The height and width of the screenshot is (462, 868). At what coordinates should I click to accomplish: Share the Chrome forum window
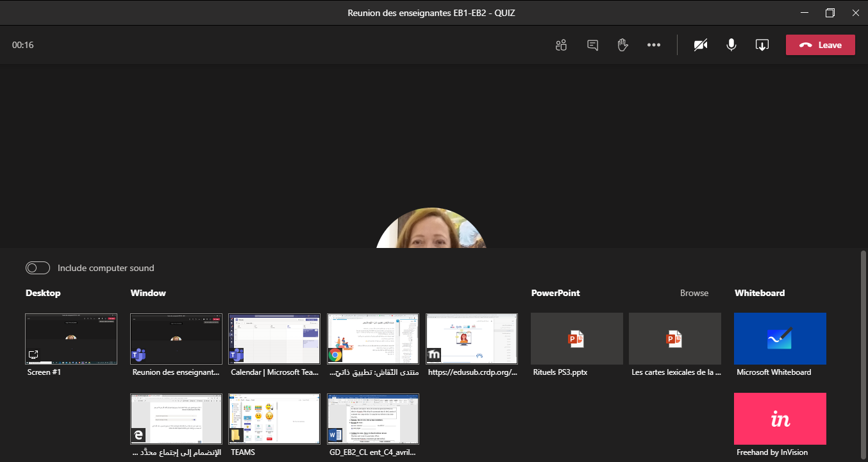pos(373,338)
